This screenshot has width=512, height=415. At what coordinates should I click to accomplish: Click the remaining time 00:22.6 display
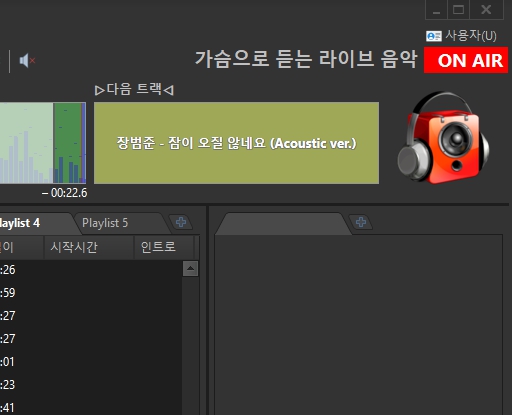tap(65, 193)
